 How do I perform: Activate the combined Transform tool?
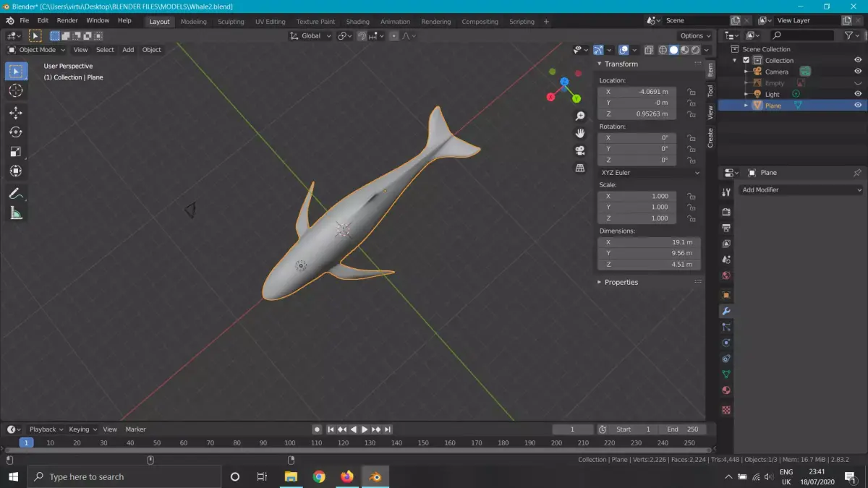click(x=16, y=171)
